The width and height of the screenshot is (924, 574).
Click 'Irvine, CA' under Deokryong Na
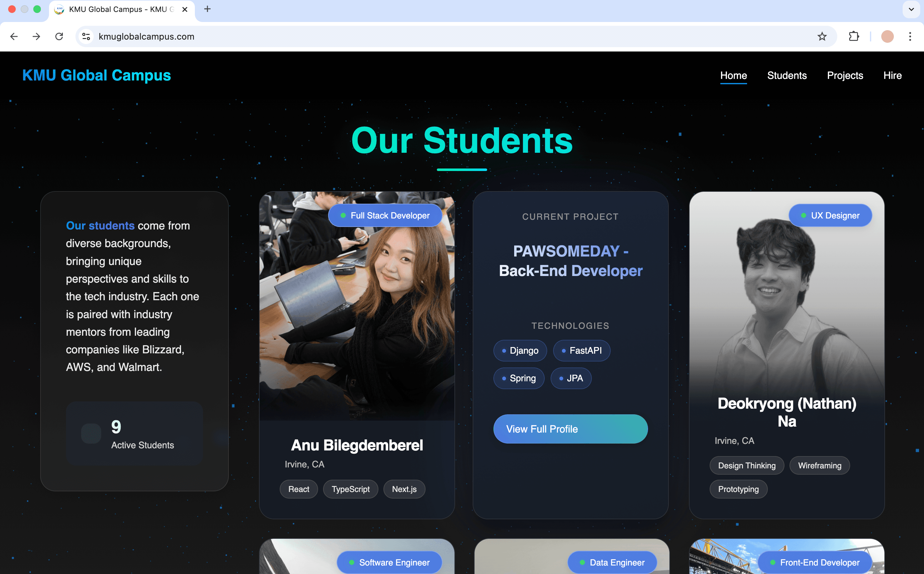[734, 441]
